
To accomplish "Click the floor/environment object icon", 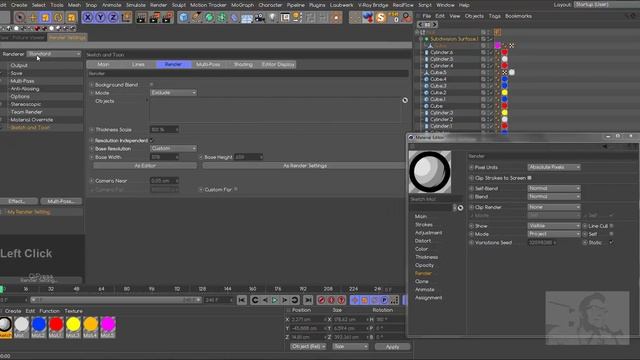I will [247, 18].
